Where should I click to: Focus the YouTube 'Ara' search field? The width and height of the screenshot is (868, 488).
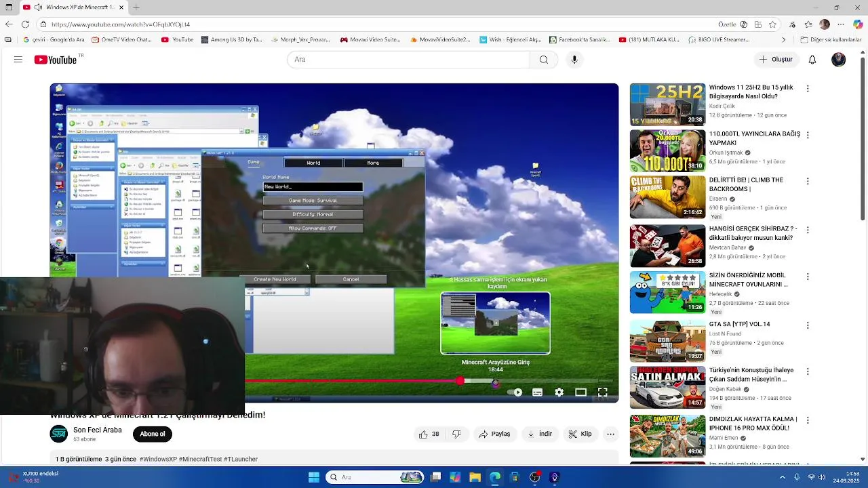coord(408,60)
